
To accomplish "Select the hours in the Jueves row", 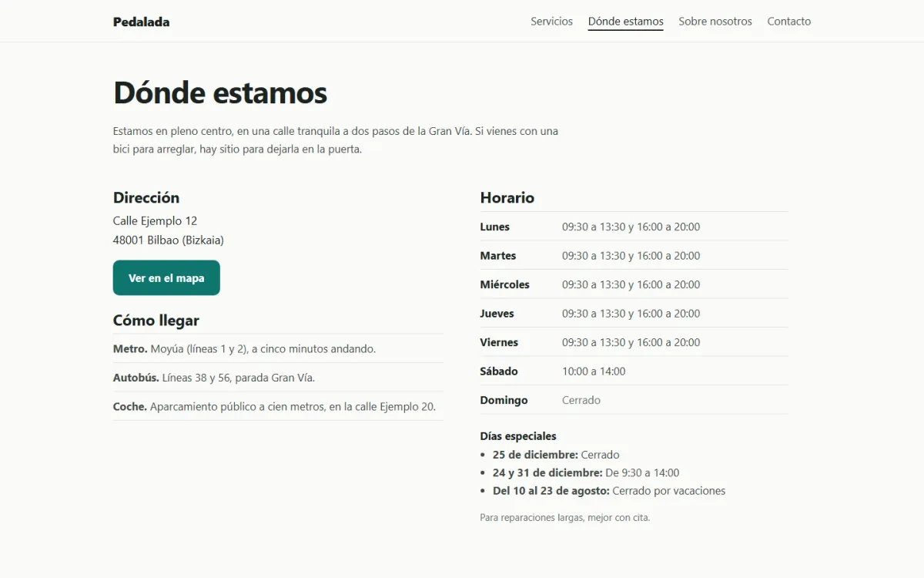I will click(x=631, y=313).
